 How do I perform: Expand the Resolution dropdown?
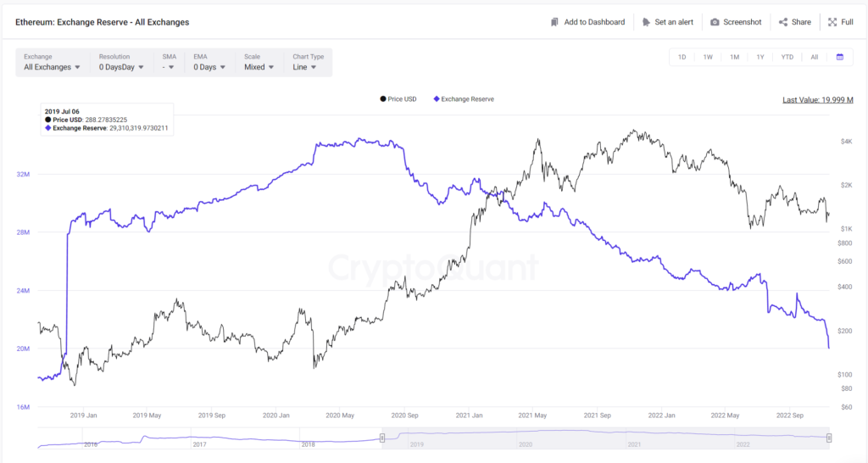[x=121, y=67]
